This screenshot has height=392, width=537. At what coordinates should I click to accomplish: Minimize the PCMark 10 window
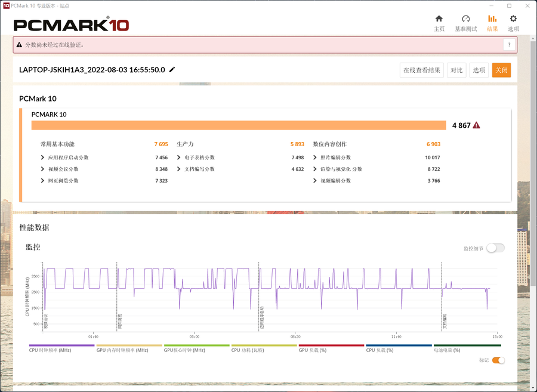[x=490, y=6]
